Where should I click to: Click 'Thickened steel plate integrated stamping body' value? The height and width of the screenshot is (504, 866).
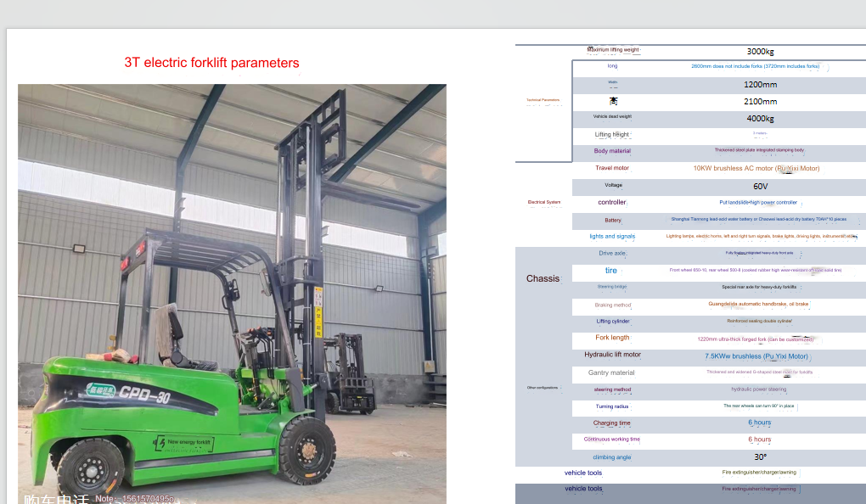(x=759, y=150)
